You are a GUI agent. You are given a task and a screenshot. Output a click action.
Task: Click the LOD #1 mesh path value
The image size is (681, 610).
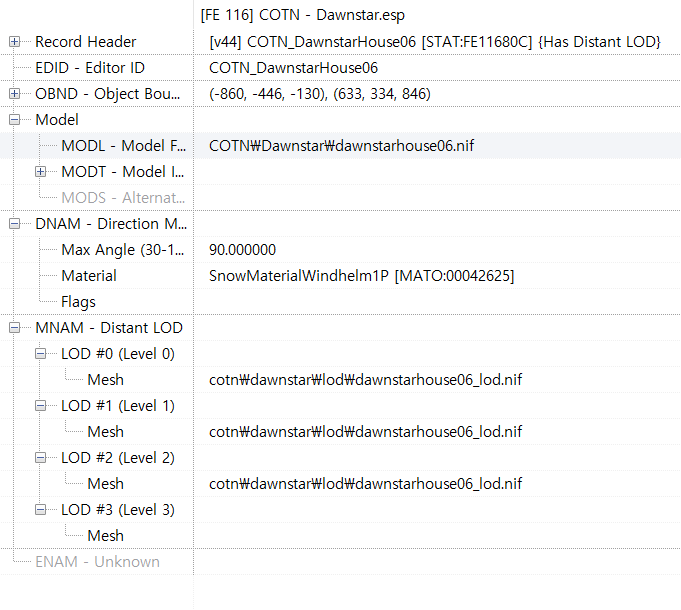point(365,432)
